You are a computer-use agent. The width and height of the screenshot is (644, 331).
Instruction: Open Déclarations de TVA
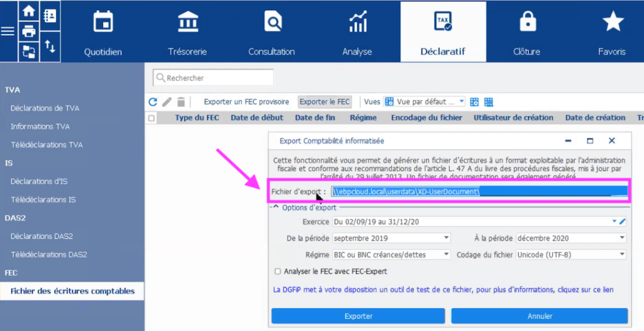click(45, 108)
